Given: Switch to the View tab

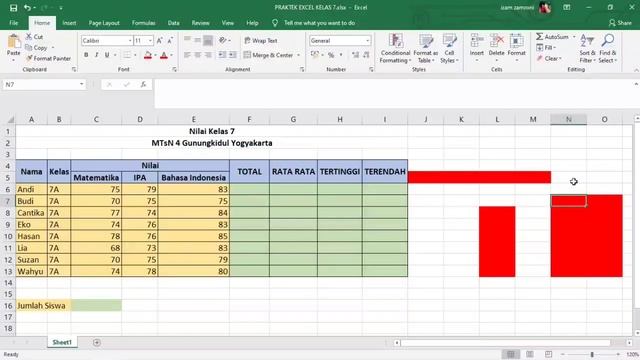Looking at the screenshot, I should point(227,23).
